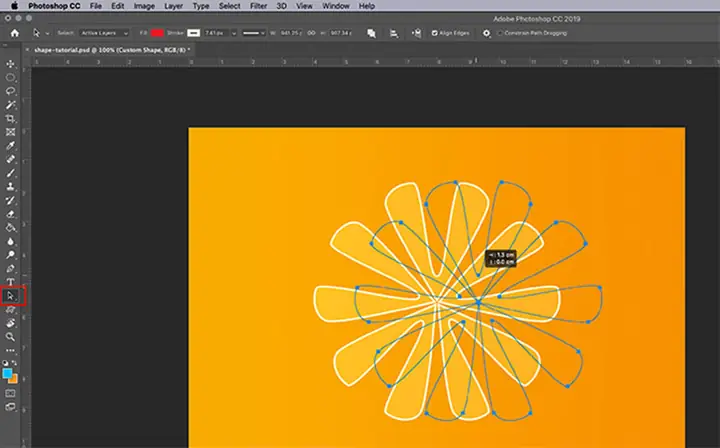720x448 pixels.
Task: Select the Custom Shape tool
Action: click(10, 310)
